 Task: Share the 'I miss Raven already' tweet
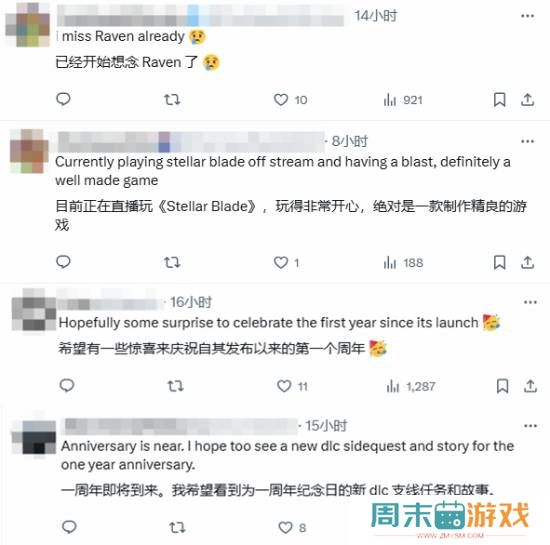(x=527, y=100)
